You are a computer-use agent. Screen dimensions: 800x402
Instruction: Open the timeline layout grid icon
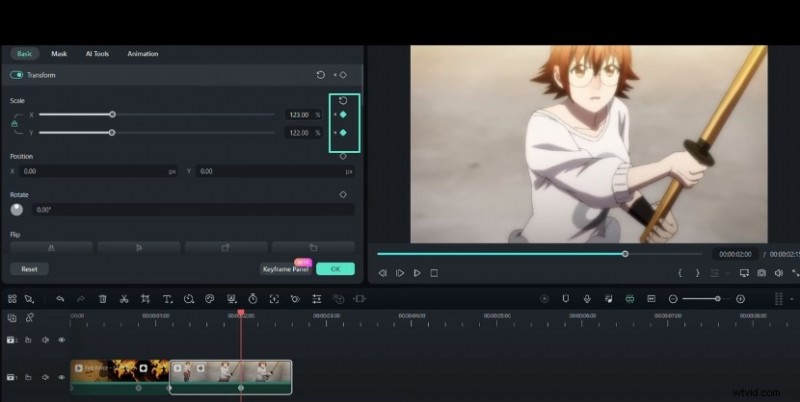point(12,299)
